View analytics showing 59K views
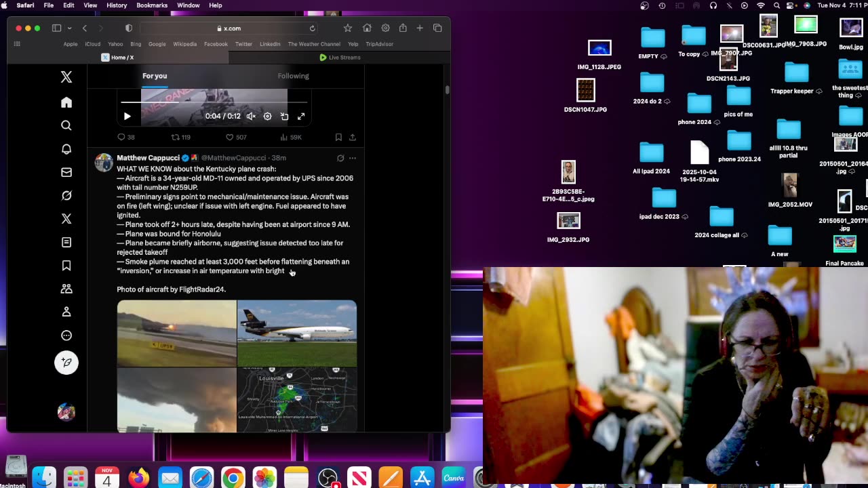The width and height of the screenshot is (868, 488). point(290,137)
